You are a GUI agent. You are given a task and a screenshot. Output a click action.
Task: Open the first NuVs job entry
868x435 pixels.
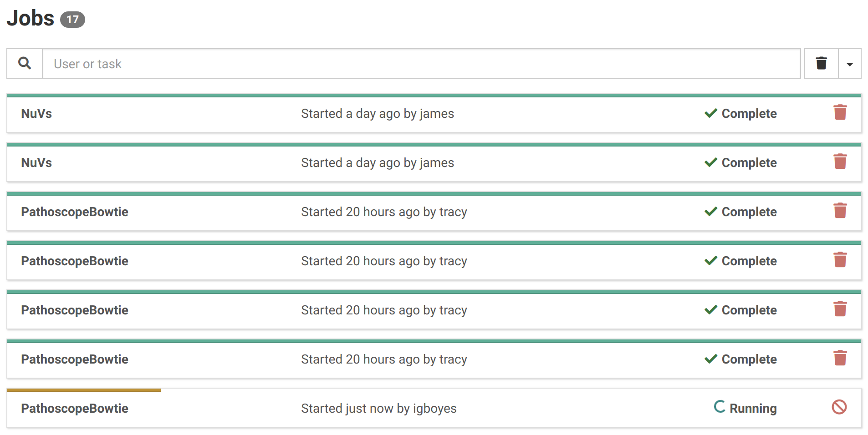pyautogui.click(x=36, y=114)
